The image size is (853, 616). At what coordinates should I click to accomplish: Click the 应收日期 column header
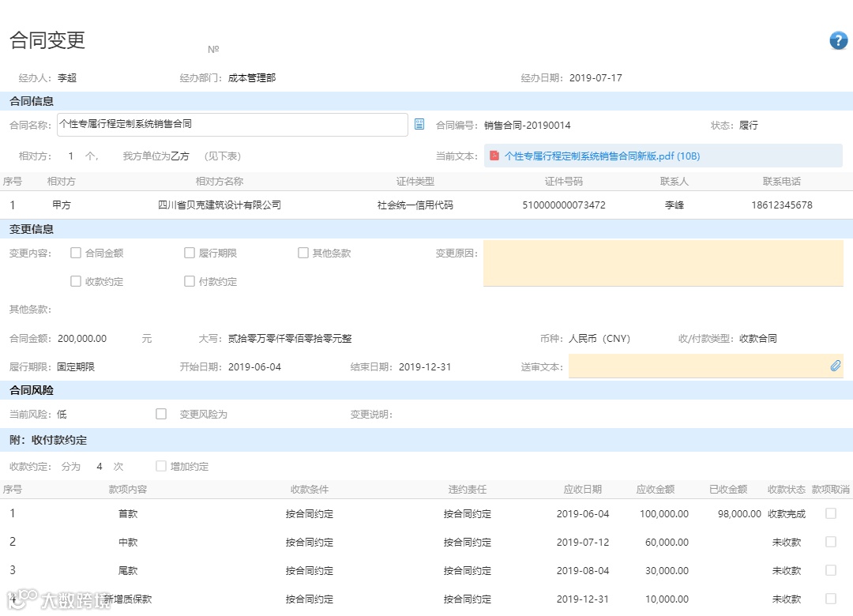point(583,489)
